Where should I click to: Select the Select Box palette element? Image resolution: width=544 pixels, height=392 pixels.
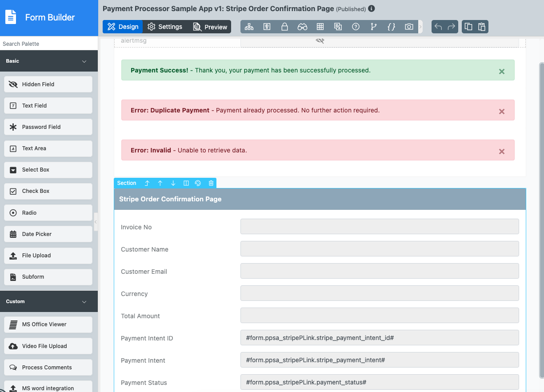coord(48,169)
